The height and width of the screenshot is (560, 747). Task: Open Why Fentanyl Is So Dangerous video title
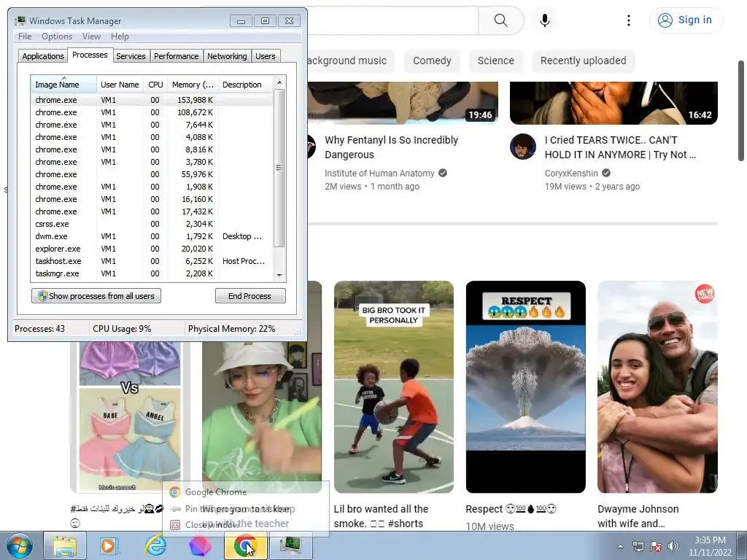point(391,147)
